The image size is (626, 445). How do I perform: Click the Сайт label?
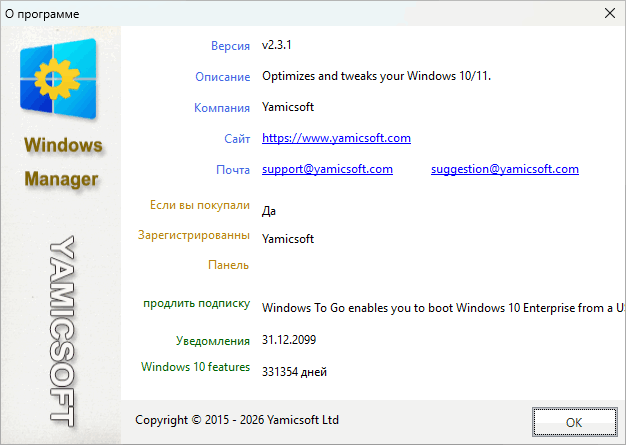[237, 138]
